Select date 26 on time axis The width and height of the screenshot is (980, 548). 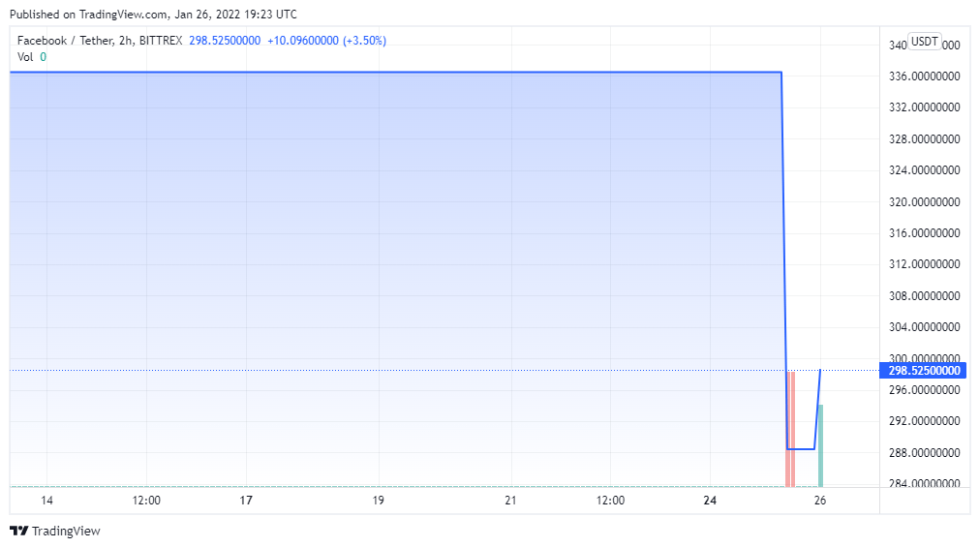tap(819, 501)
